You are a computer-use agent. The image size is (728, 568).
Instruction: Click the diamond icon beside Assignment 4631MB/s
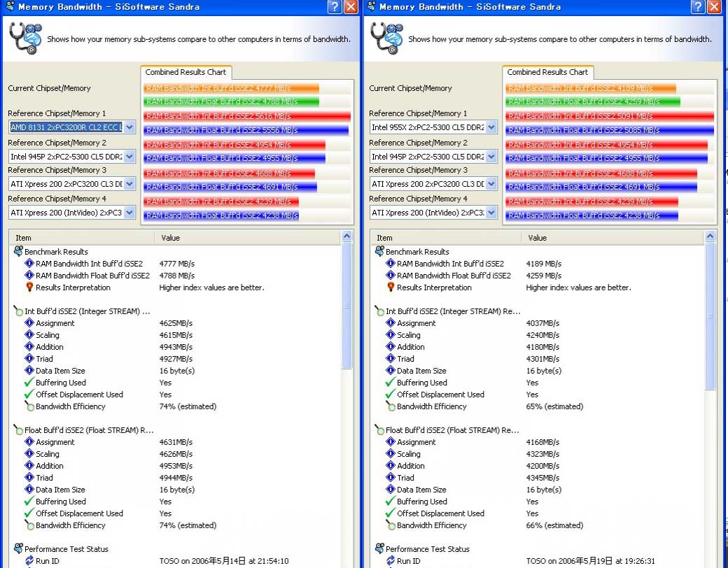coord(29,442)
